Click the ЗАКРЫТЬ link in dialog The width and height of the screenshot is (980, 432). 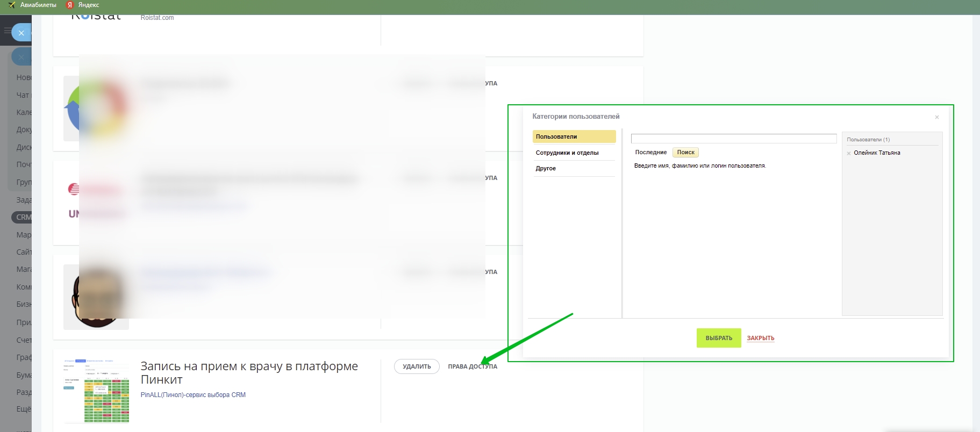point(760,338)
